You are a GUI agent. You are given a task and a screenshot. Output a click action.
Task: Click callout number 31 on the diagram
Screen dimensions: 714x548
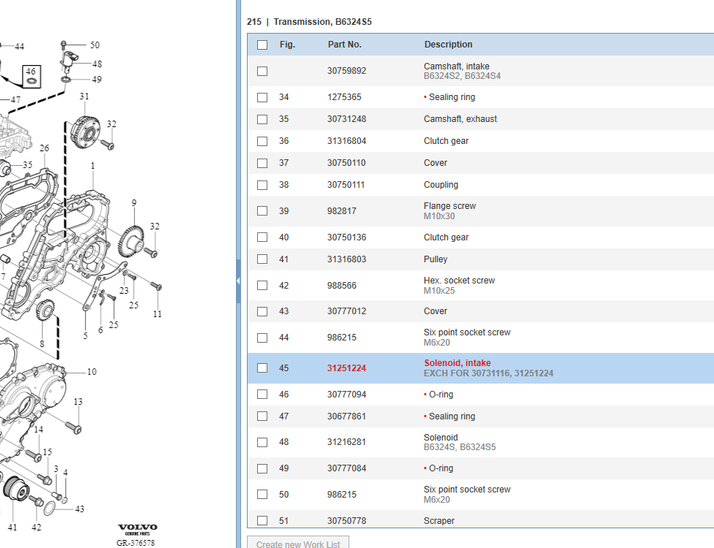pos(84,97)
